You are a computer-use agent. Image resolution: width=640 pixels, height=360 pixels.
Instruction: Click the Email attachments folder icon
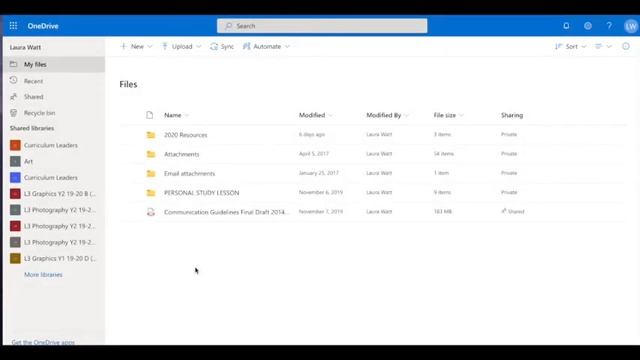151,173
